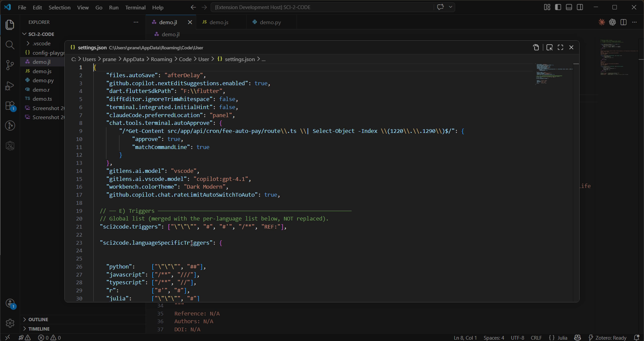This screenshot has height=341, width=644.
Task: Change file encoding via UTF-8
Action: point(518,338)
